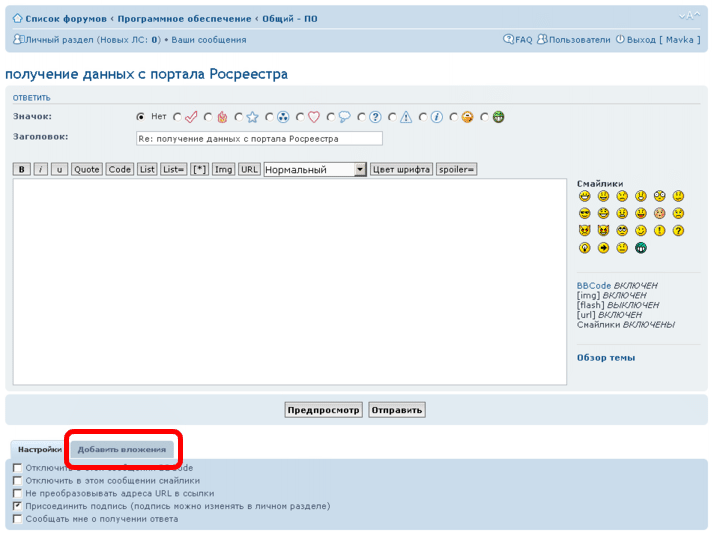The height and width of the screenshot is (536, 714).
Task: Click the 'Предпросмотр' preview button
Action: pos(323,410)
